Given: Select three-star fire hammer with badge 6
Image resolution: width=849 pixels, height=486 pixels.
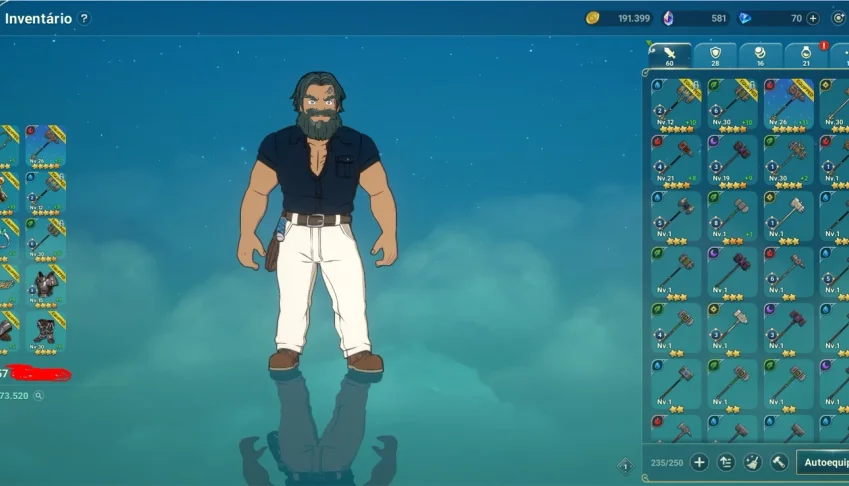Looking at the screenshot, I should pyautogui.click(x=788, y=273).
